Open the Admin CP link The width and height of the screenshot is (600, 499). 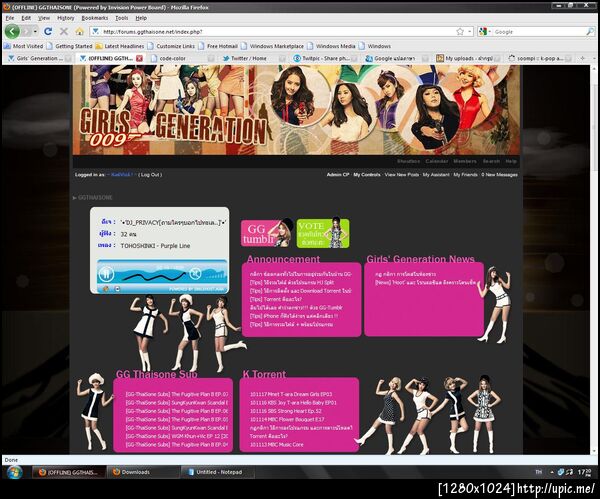[338, 174]
